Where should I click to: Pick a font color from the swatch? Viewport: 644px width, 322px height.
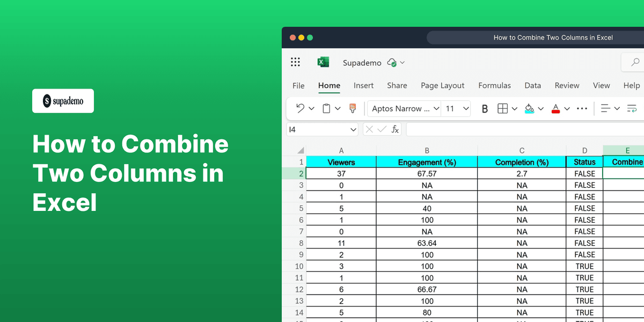pyautogui.click(x=556, y=108)
